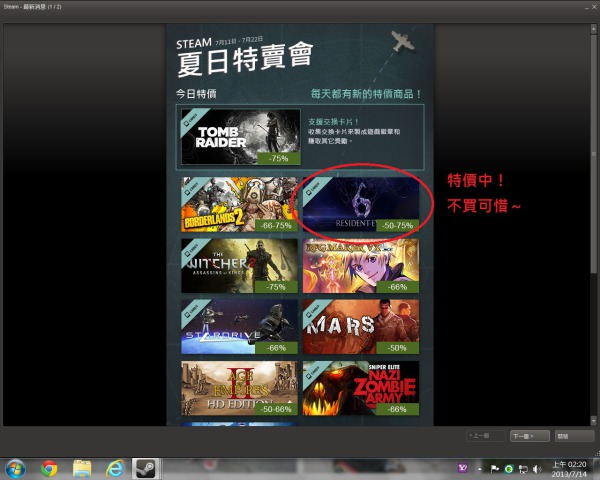Click the scrollbar down arrow

point(593,421)
